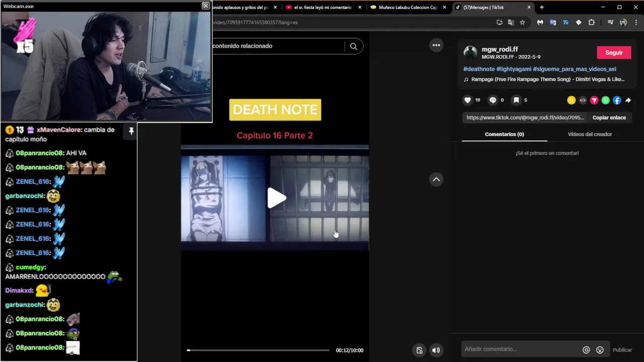Screen dimensions: 644x362
Task: Click the #sigueme_para_mas_videos_asi hashtag
Action: (x=575, y=69)
